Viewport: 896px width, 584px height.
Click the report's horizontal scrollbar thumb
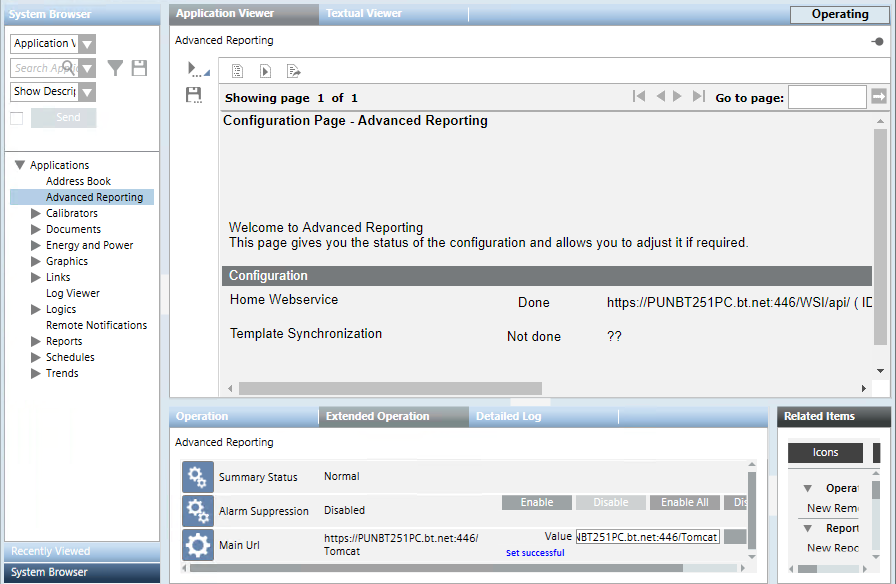coord(390,388)
